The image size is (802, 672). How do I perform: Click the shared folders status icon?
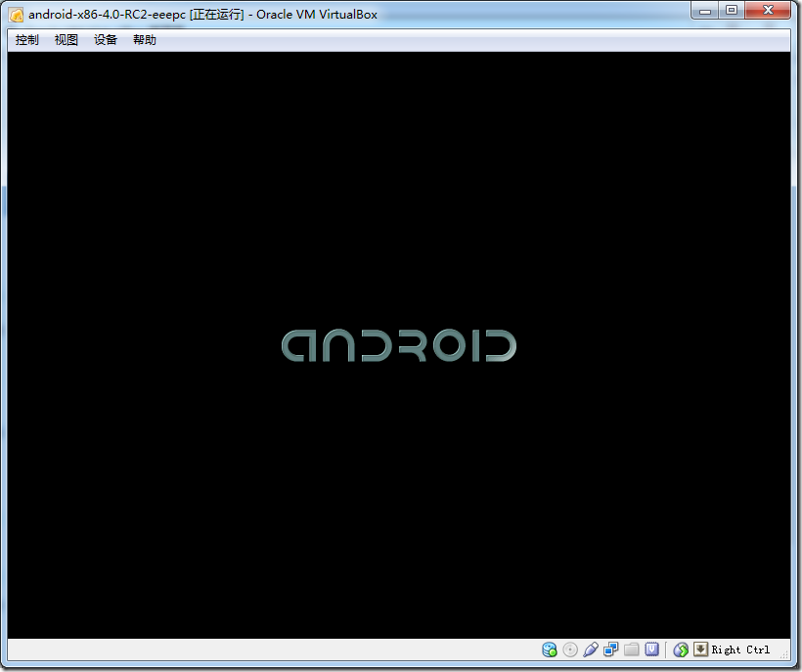point(631,650)
